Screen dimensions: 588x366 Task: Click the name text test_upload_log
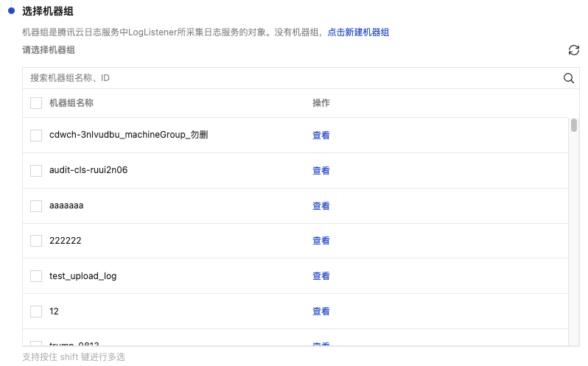point(83,276)
